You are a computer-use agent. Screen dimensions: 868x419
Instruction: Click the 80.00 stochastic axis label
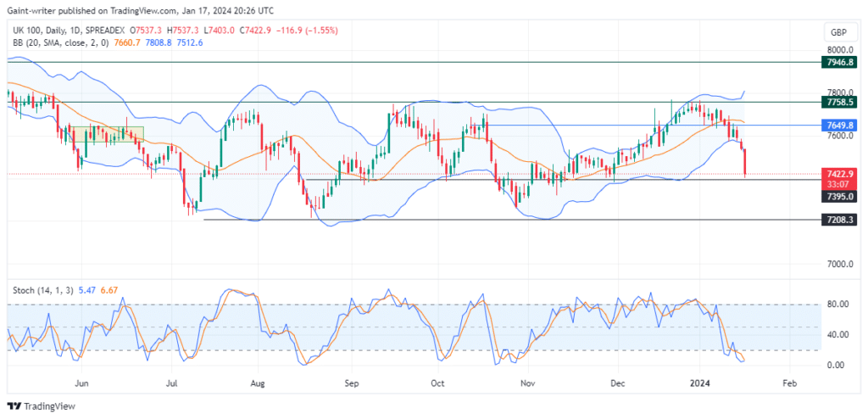[x=837, y=304]
